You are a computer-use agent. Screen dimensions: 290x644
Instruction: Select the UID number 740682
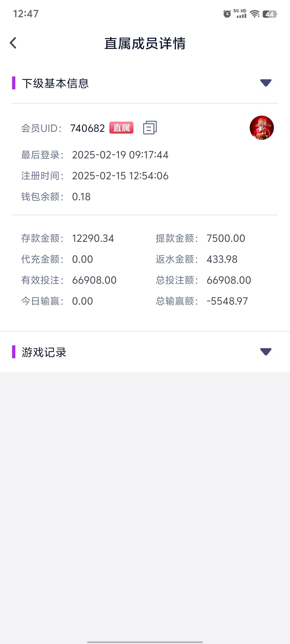click(88, 129)
